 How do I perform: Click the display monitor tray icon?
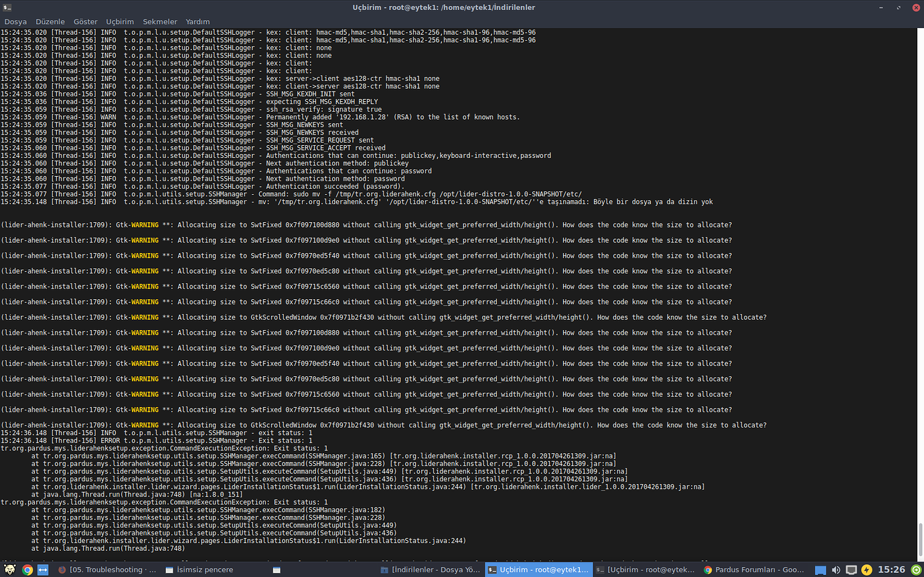[851, 570]
